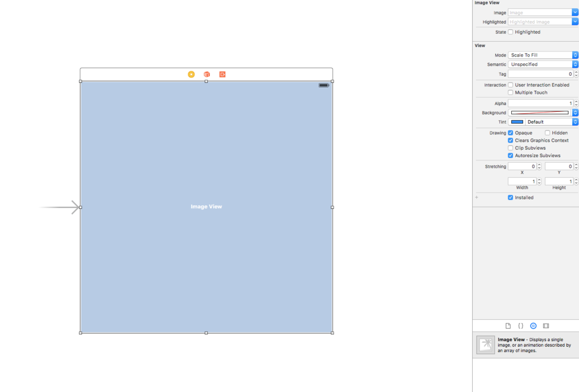
Task: Click the battery indicator in the status bar
Action: [324, 85]
